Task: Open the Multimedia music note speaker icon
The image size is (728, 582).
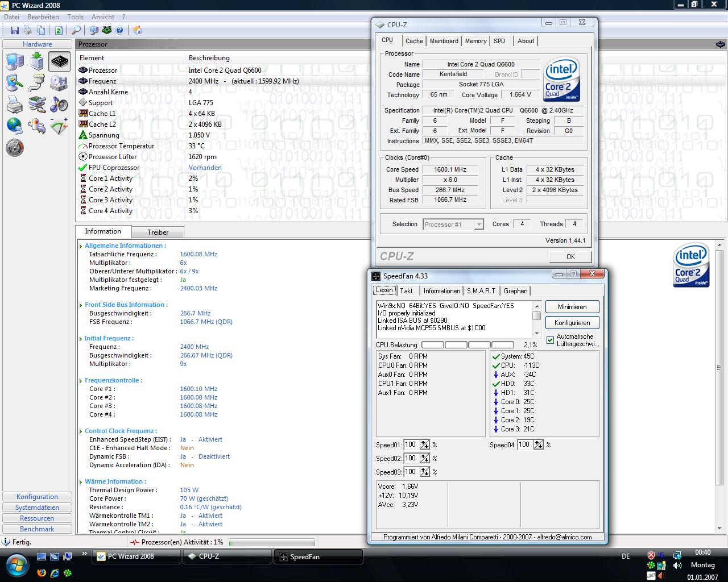Action: tap(59, 105)
